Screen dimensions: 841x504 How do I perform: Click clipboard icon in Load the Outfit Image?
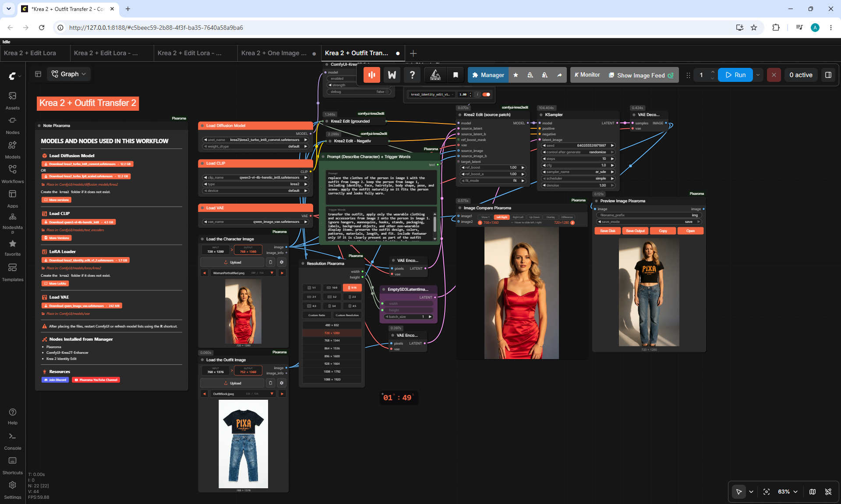[271, 383]
